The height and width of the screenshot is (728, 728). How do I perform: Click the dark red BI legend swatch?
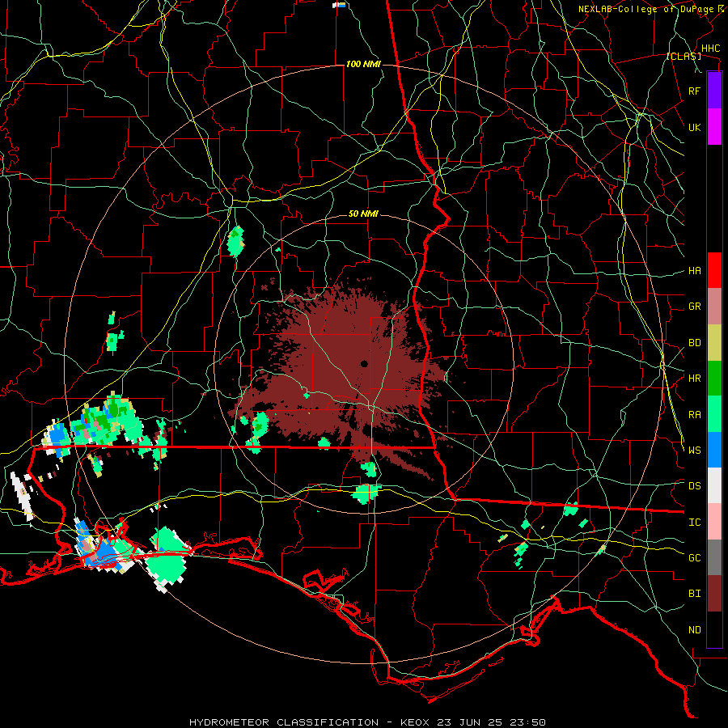[714, 594]
